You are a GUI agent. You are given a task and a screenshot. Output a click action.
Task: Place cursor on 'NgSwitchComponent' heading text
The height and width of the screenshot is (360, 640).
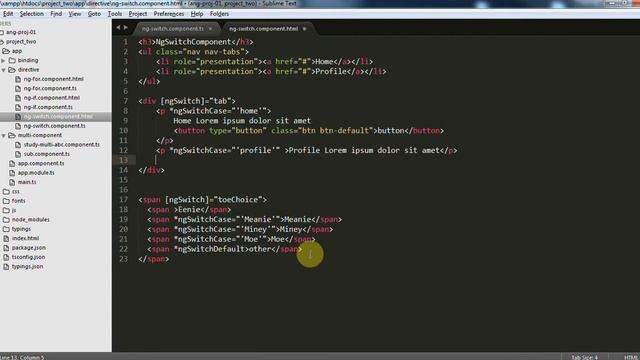[x=193, y=42]
